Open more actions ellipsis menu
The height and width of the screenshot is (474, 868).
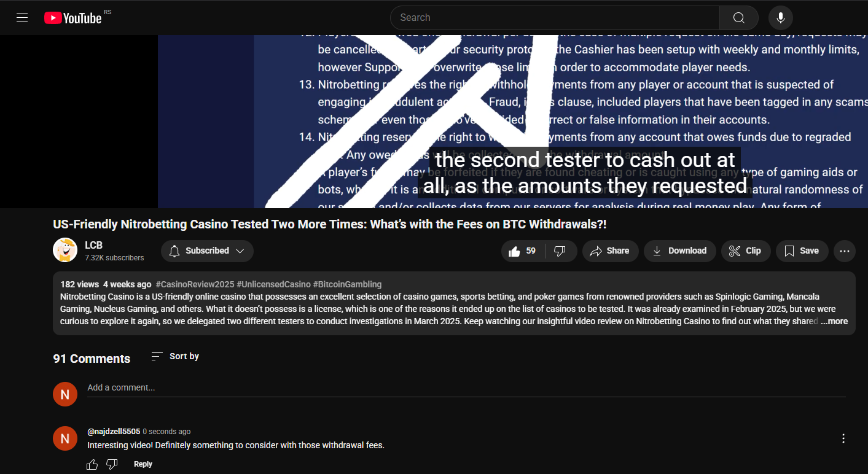coord(845,251)
